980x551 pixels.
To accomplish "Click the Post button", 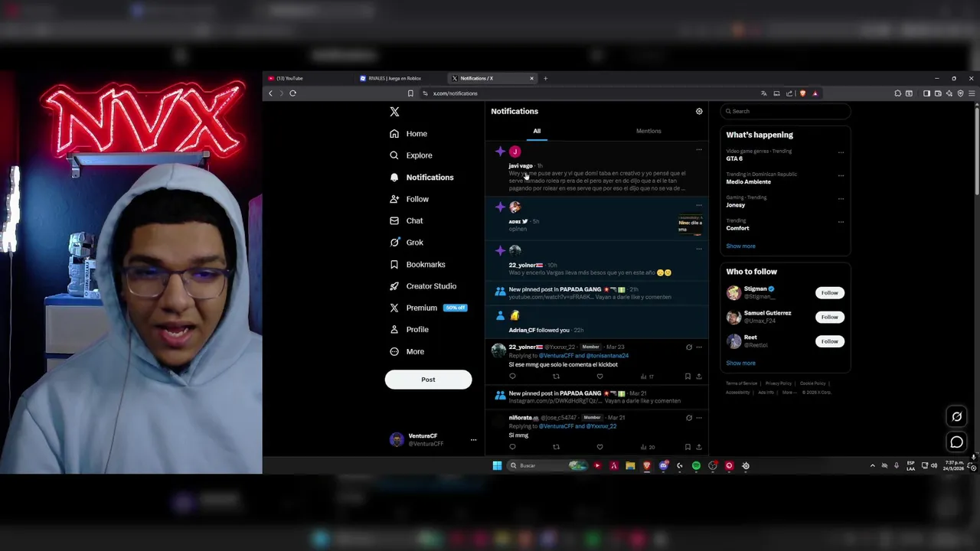I will pyautogui.click(x=428, y=380).
